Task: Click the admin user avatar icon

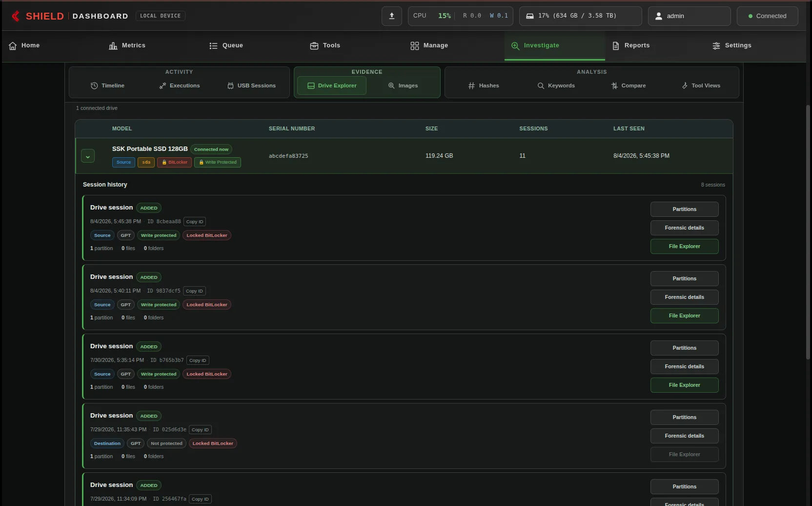Action: coord(658,16)
